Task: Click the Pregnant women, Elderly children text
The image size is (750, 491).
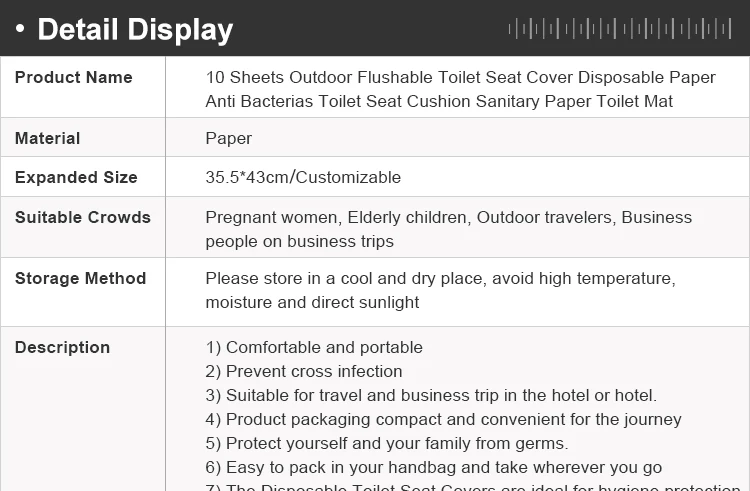Action: pyautogui.click(x=448, y=229)
